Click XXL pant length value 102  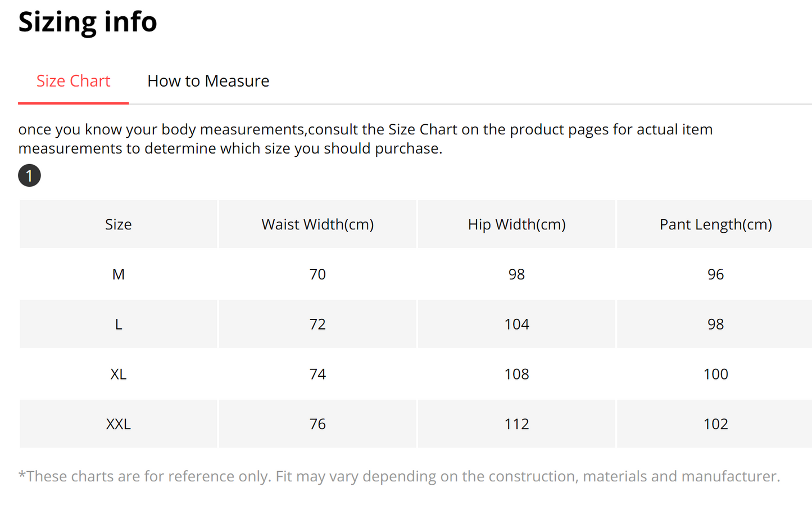click(715, 424)
